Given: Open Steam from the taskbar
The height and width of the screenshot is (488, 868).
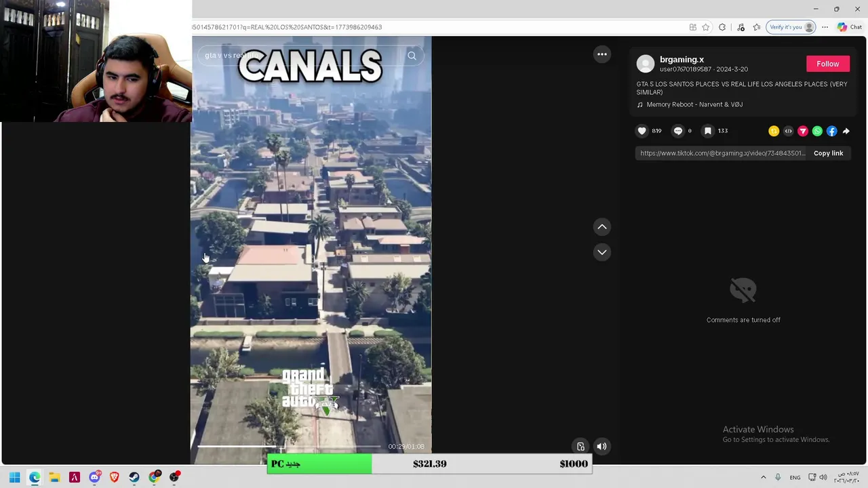Looking at the screenshot, I should [134, 477].
